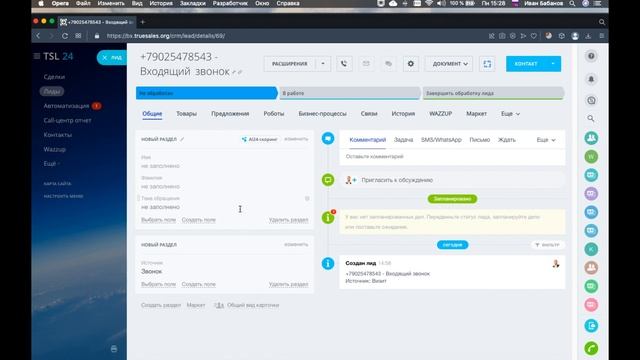Click the gear icon beside Тема обращения field
This screenshot has height=360, width=640.
[x=307, y=198]
